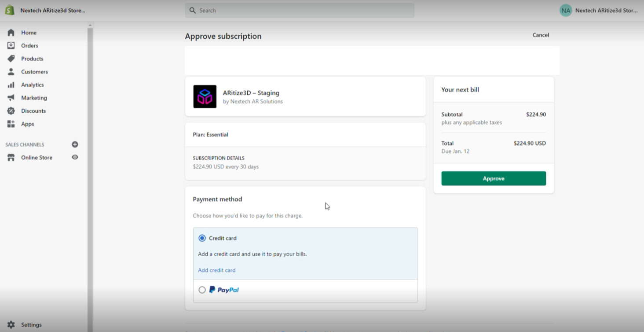
Task: Focus the Search input field
Action: (x=300, y=10)
